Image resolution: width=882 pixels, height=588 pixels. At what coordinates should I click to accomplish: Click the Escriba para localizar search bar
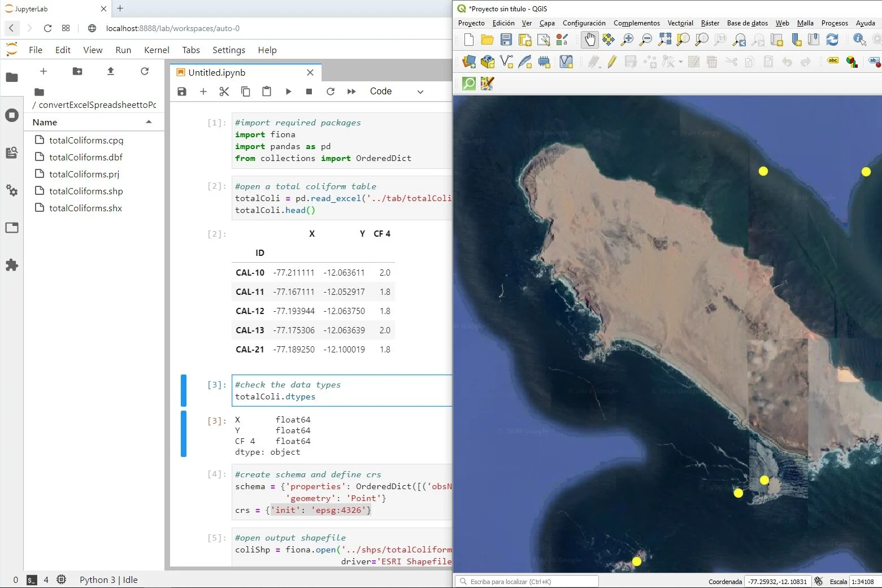point(525,581)
